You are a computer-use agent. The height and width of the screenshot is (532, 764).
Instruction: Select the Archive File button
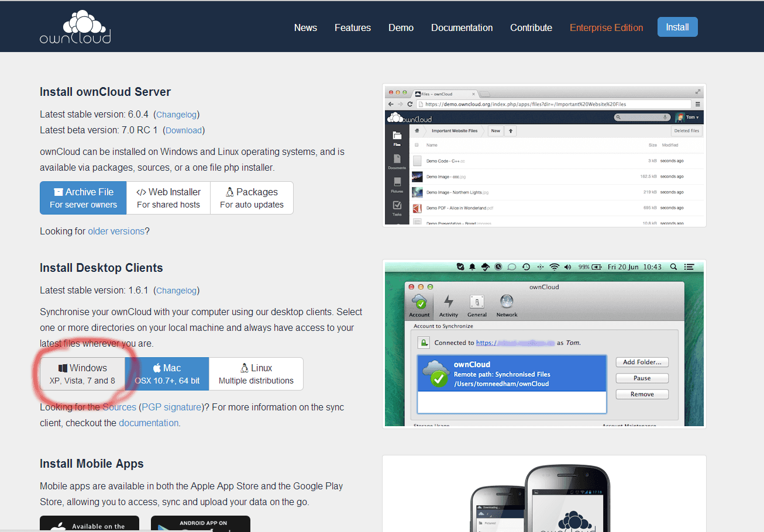point(84,198)
